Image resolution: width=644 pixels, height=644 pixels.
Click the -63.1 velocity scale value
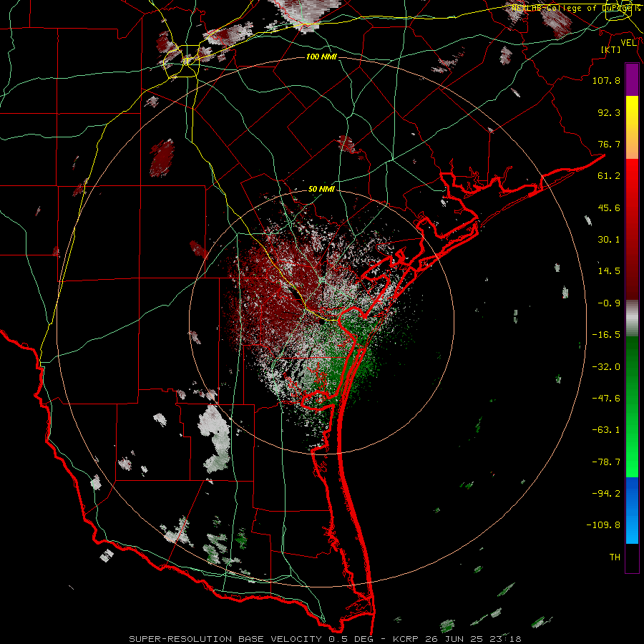tap(606, 430)
